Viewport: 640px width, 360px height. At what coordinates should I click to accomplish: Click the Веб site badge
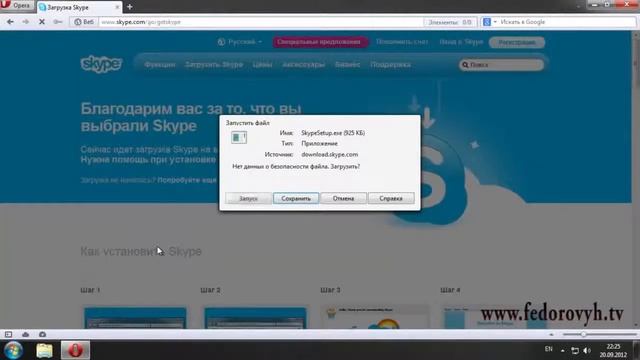[84, 22]
